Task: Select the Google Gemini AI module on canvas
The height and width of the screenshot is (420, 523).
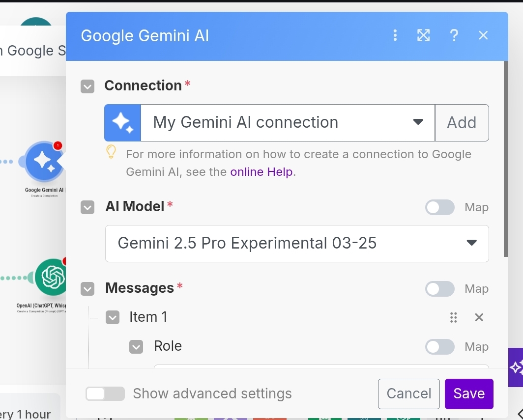Action: click(44, 161)
